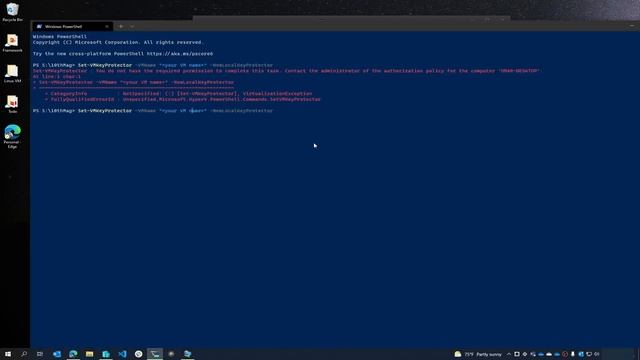Click the current prompt's Set-VMKeyProtector command
This screenshot has height=360, width=640.
[x=175, y=111]
